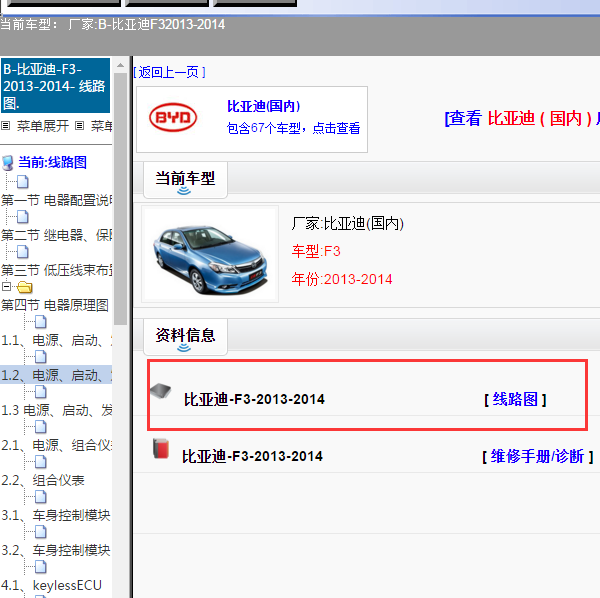Open the 当前:线路图 computer icon
Image resolution: width=600 pixels, height=598 pixels.
point(8,163)
